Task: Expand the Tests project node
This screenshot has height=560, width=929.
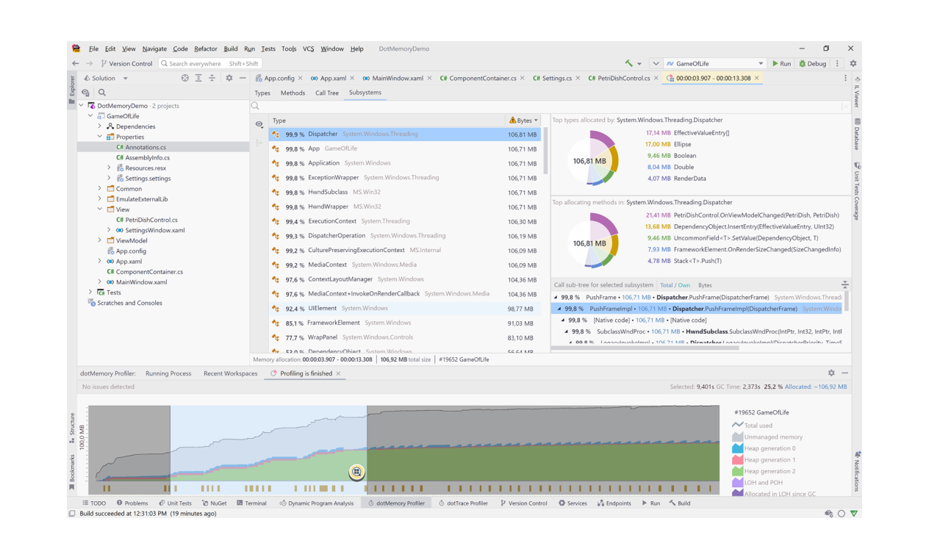Action: pos(91,292)
